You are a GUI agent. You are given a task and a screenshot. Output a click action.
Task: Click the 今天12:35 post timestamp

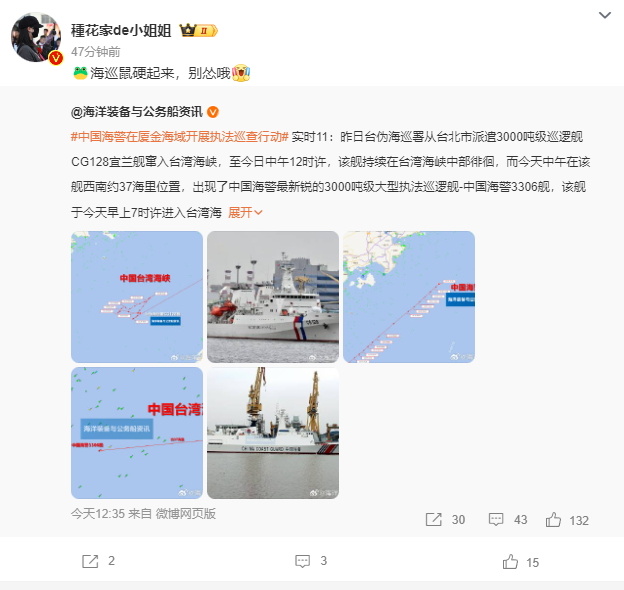[98, 514]
